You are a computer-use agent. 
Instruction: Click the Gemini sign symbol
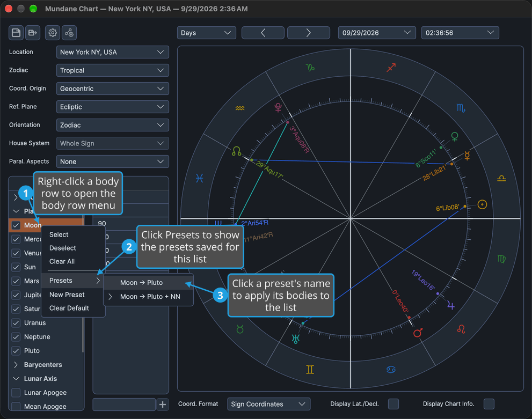click(x=310, y=370)
